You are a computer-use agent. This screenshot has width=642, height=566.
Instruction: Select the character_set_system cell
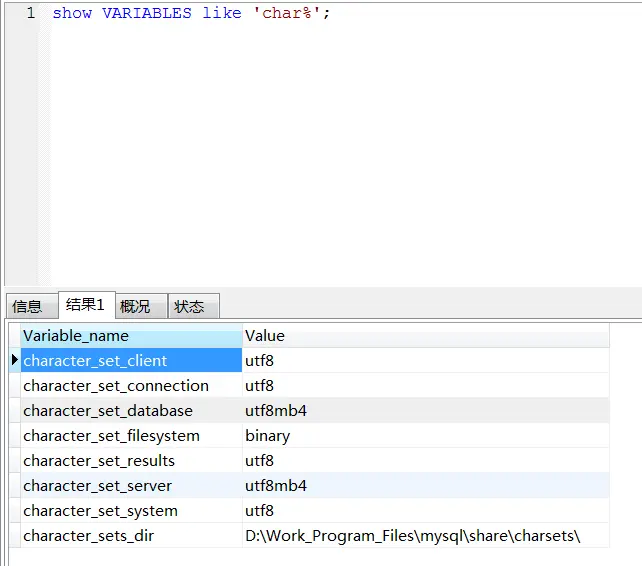(131, 510)
